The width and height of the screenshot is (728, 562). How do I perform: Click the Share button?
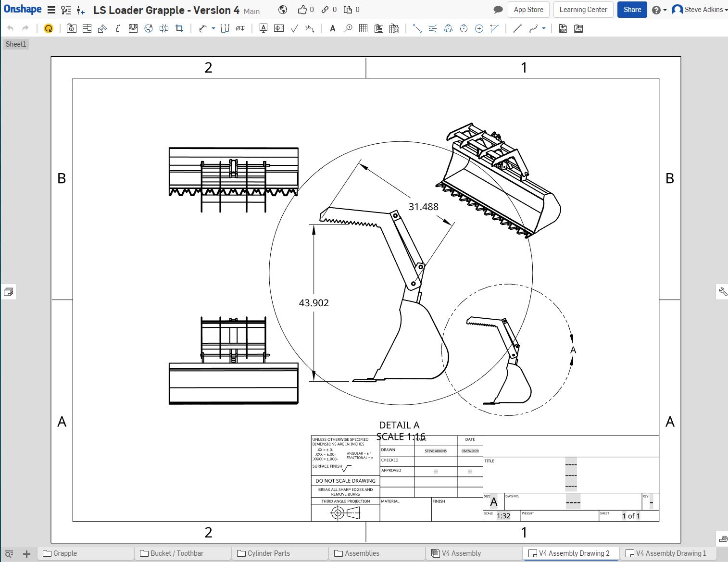(632, 10)
